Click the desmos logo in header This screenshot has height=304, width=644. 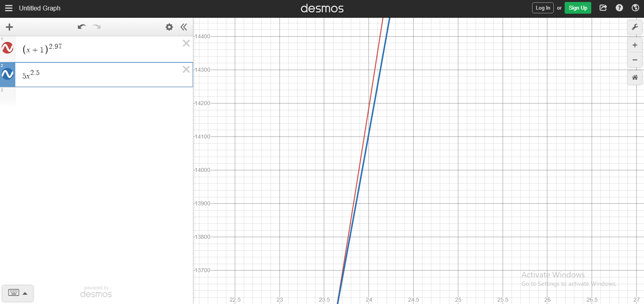click(322, 8)
